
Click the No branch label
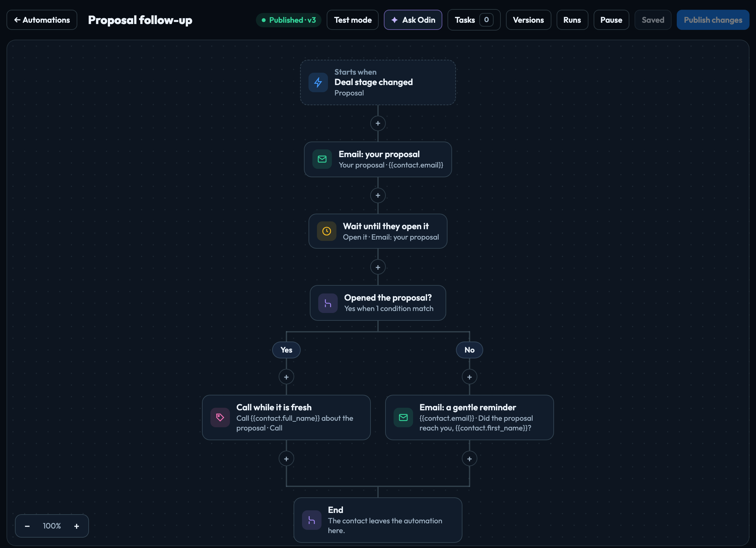[469, 350]
